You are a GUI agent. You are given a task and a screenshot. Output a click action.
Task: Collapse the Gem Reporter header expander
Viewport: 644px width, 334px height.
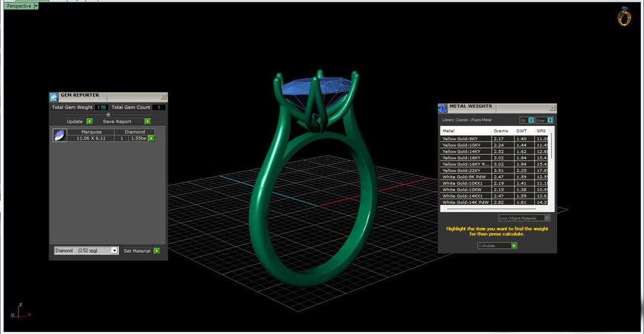coord(108,114)
